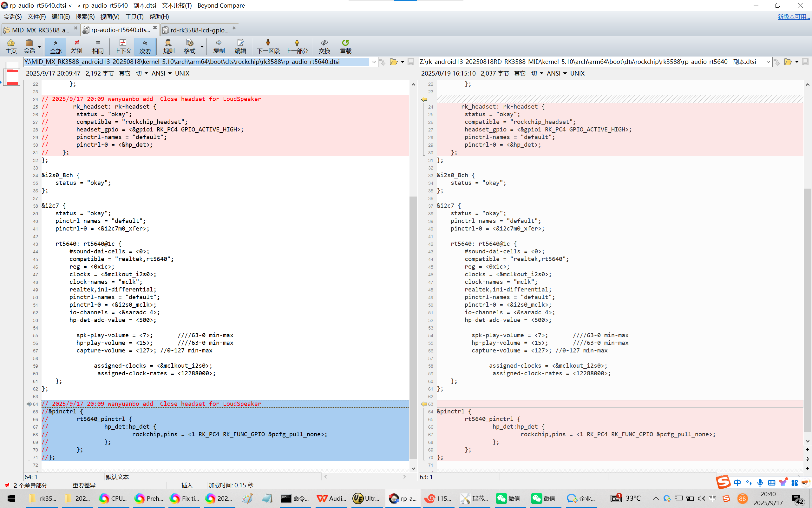Click the right pane vertical scrollbar
Image resolution: width=812 pixels, height=508 pixels.
click(808, 311)
